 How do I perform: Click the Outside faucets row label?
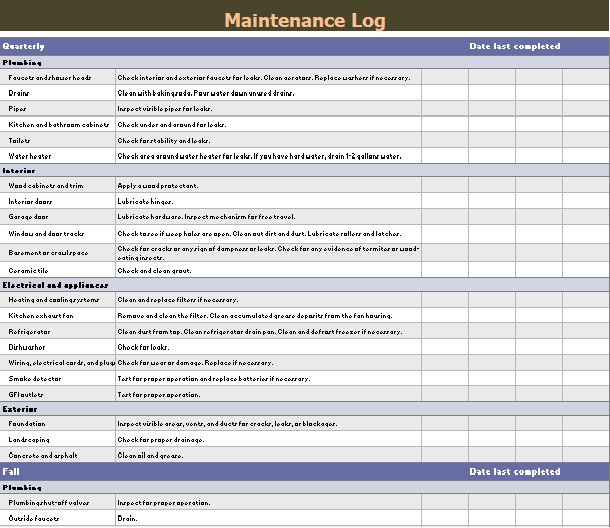click(x=35, y=519)
